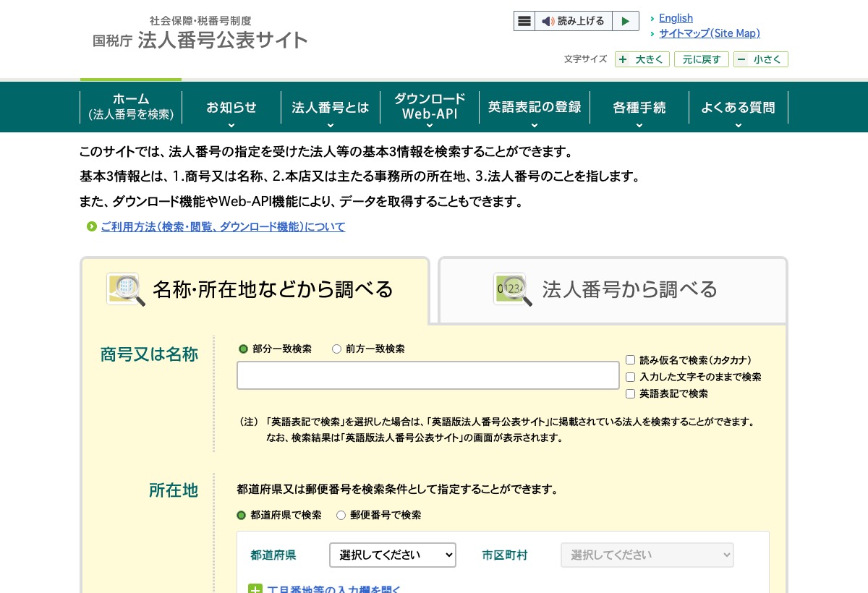868x593 pixels.
Task: Open ご利用方法(検索・閲覧、ダウンロード機能)について link
Action: pos(223,226)
